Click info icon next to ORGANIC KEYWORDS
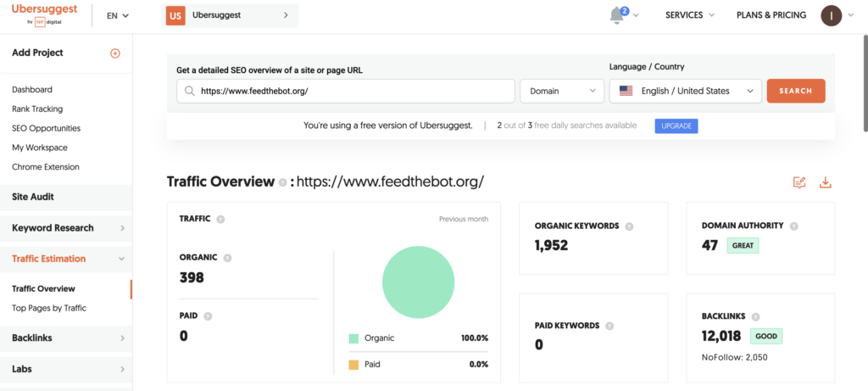This screenshot has height=391, width=868. pyautogui.click(x=629, y=226)
